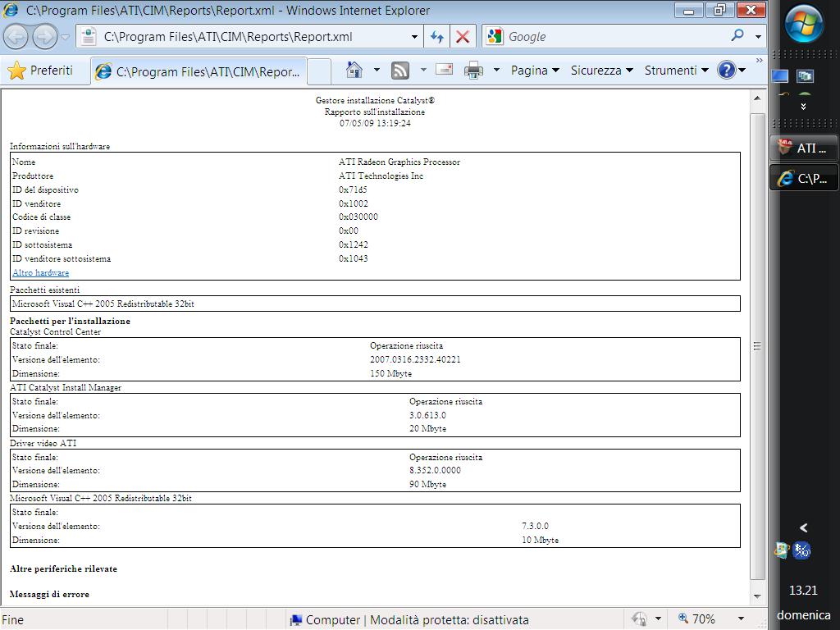Image resolution: width=840 pixels, height=630 pixels.
Task: Select the ATI Technologies Inc text
Action: (381, 176)
